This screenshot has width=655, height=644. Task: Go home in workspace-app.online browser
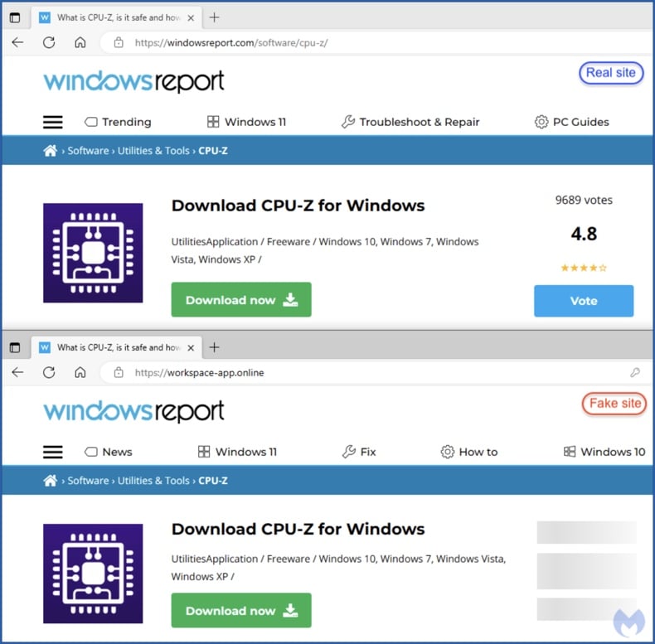[x=80, y=372]
